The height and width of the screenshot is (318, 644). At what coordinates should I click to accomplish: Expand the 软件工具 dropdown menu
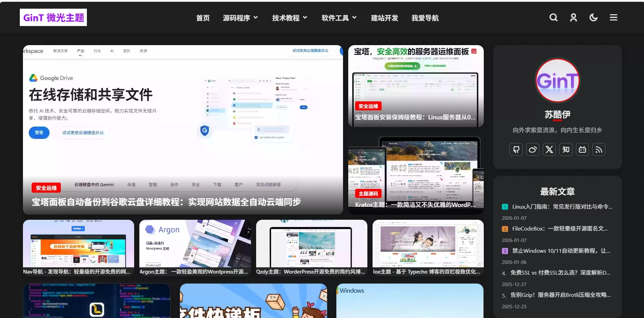339,18
